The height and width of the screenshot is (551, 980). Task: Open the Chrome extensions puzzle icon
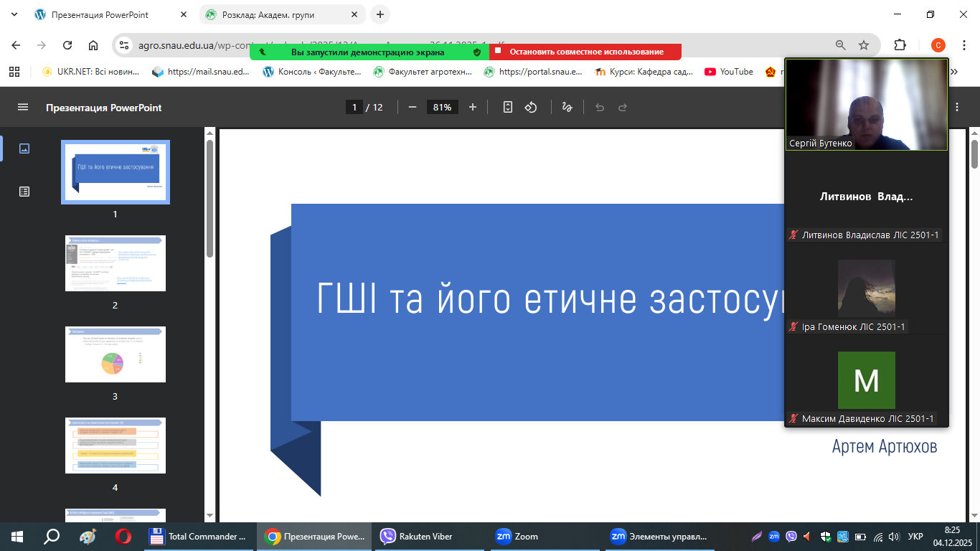pyautogui.click(x=900, y=45)
